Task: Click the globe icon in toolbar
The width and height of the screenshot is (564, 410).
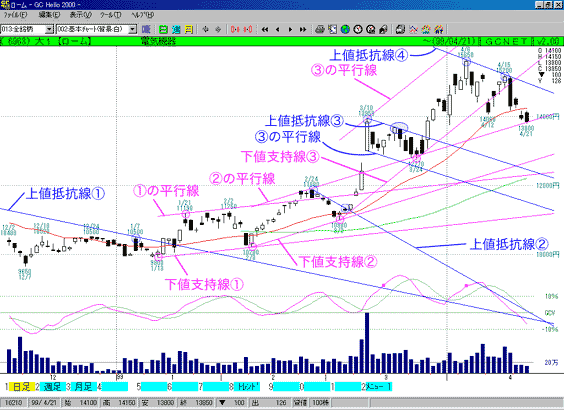Action: click(345, 29)
